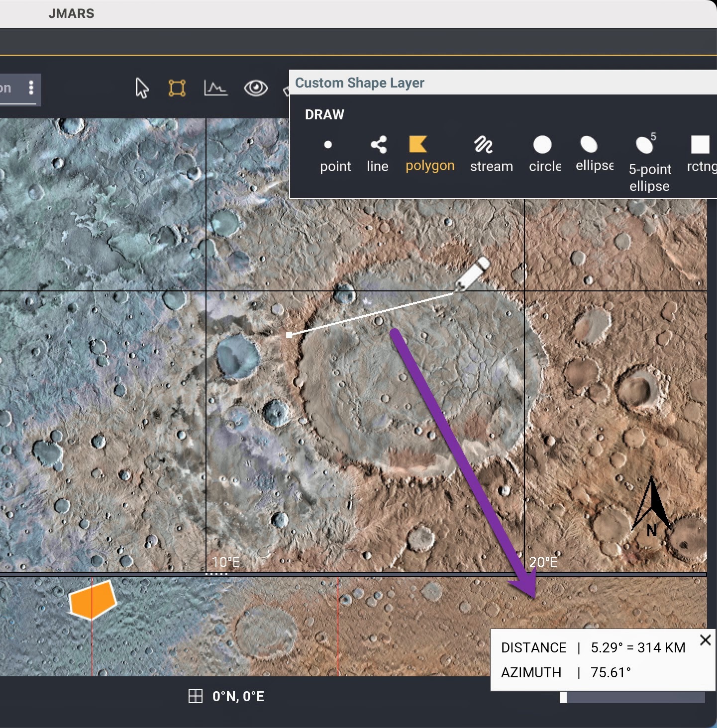Select the arrow pointer tool
Screen dimensions: 717x728
coord(142,89)
